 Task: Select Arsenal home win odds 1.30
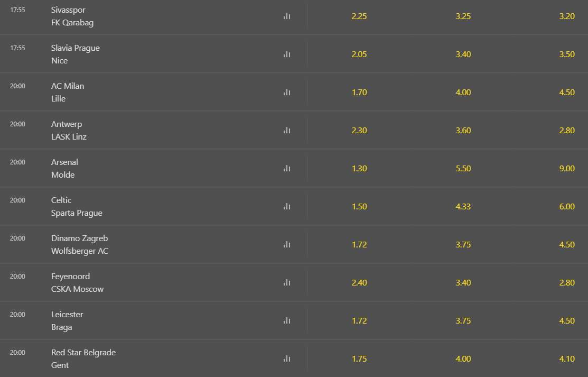[x=359, y=169]
